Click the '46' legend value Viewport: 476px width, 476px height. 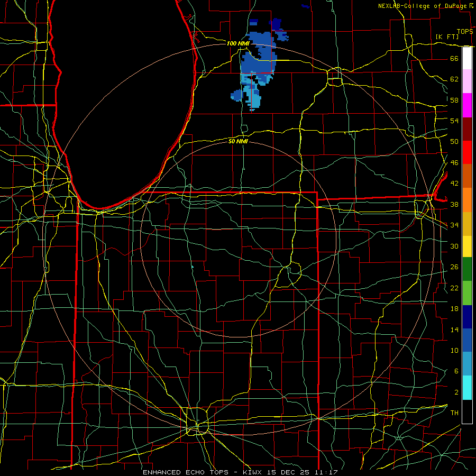click(454, 163)
